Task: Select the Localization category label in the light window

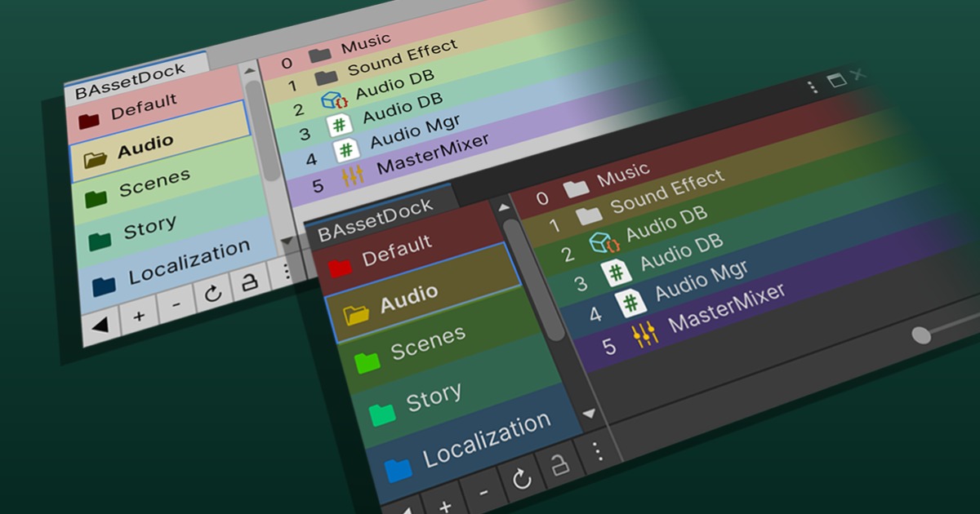Action: click(x=189, y=263)
